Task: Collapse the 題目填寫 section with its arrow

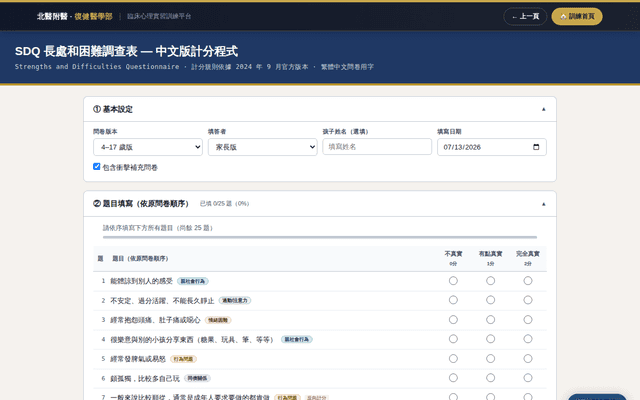Action: pyautogui.click(x=543, y=204)
